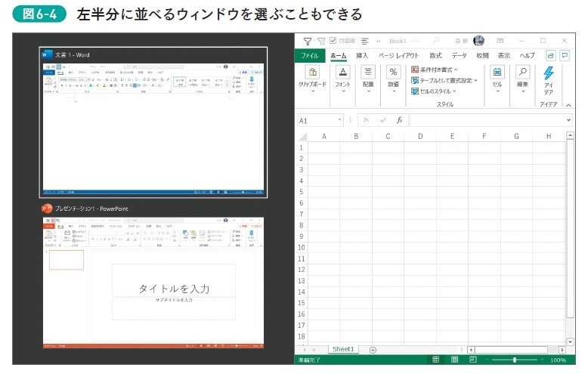The image size is (588, 374).
Task: Switch to the 表示 ribbon tab
Action: click(504, 56)
